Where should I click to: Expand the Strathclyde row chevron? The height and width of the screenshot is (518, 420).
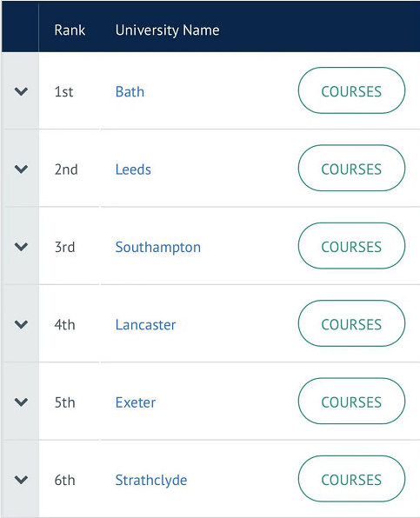point(21,480)
